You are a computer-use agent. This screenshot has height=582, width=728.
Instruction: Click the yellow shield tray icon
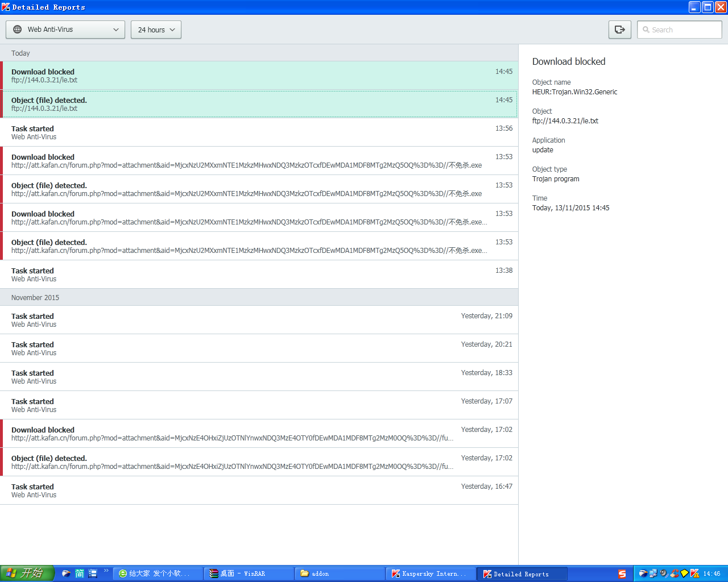click(685, 574)
